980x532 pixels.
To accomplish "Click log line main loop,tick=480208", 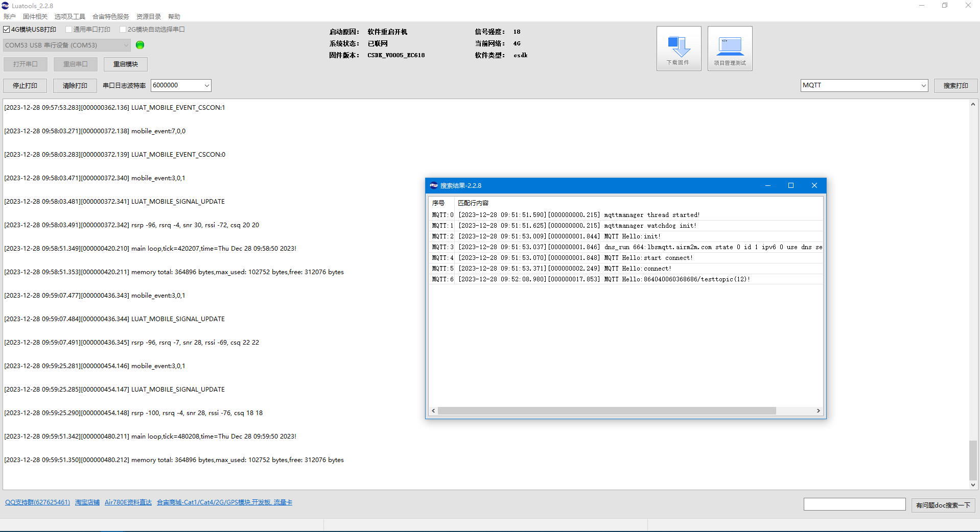I will [x=150, y=437].
